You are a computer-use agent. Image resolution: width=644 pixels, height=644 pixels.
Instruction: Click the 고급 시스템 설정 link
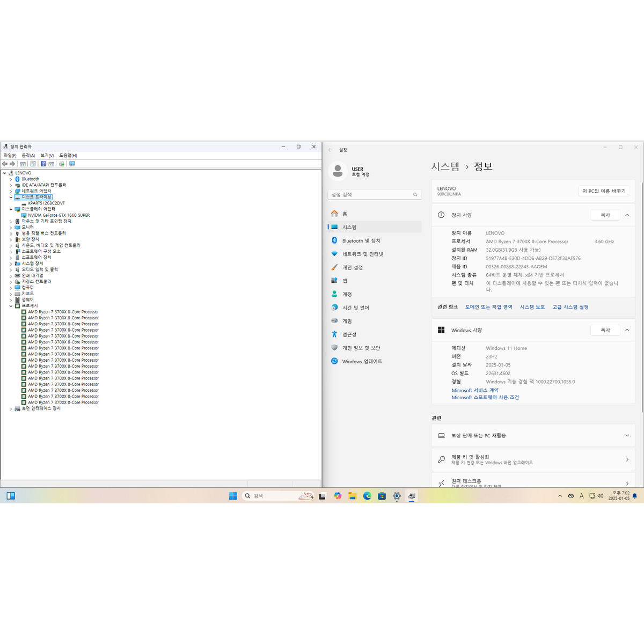(x=570, y=307)
